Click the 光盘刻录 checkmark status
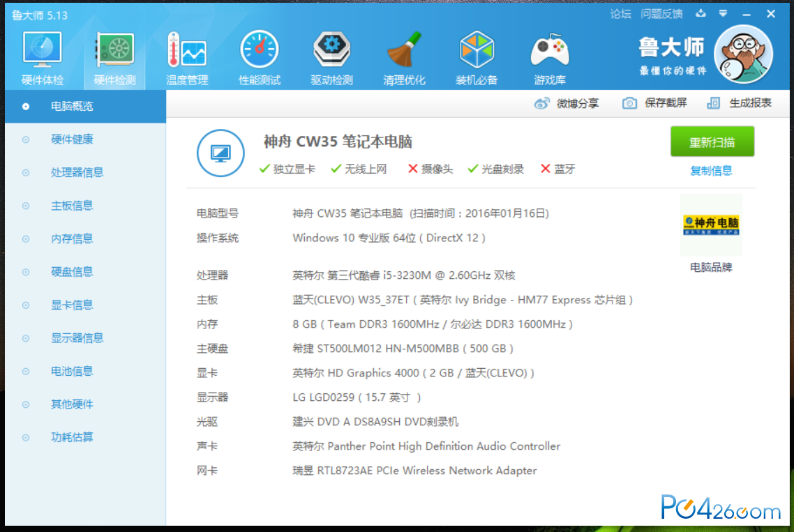The image size is (794, 532). (x=496, y=169)
